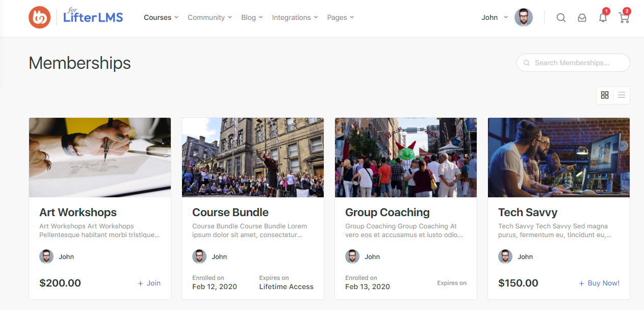This screenshot has width=644, height=310.
Task: Click Buy Now! on Tech Savvy membership
Action: [x=600, y=283]
